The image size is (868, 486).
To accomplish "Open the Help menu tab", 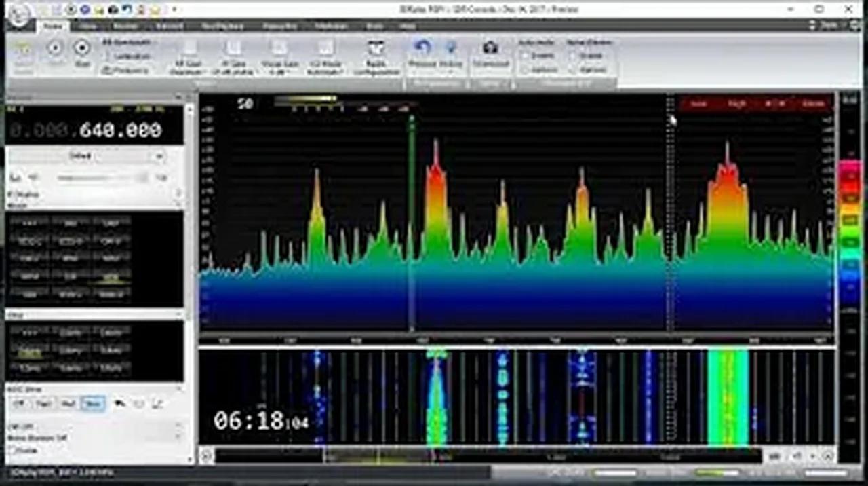I will point(407,26).
